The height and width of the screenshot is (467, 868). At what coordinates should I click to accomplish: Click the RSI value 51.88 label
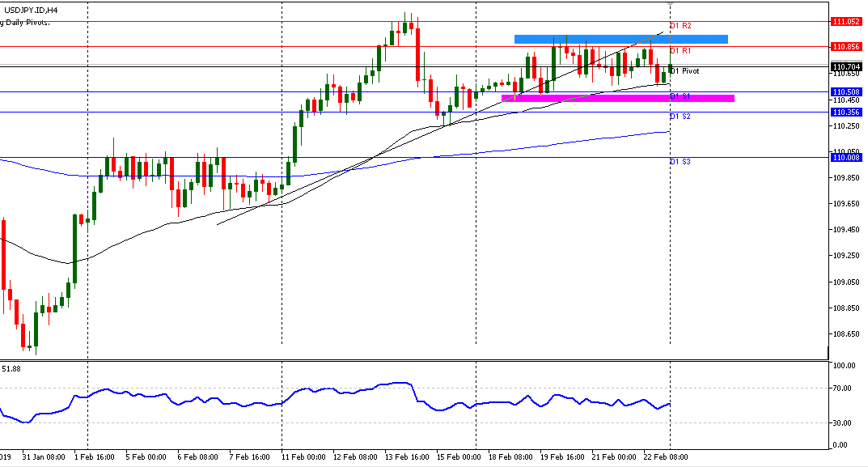11,369
